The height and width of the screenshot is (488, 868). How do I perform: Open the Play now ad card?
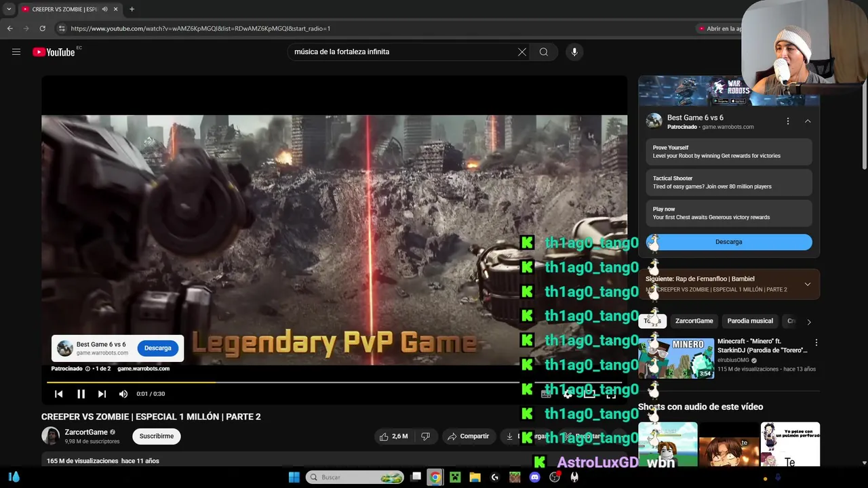click(729, 213)
